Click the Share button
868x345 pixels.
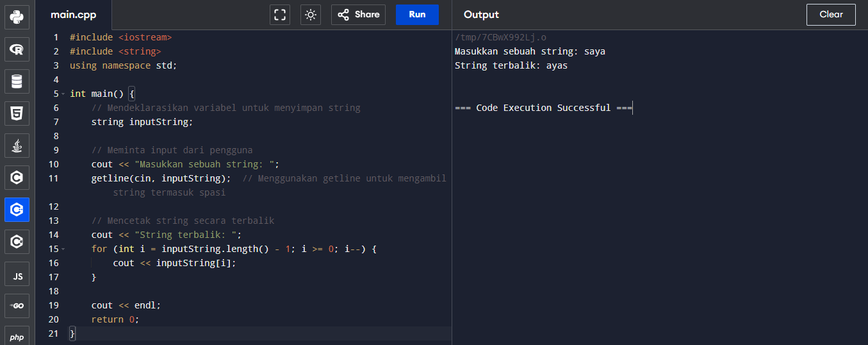coord(358,15)
